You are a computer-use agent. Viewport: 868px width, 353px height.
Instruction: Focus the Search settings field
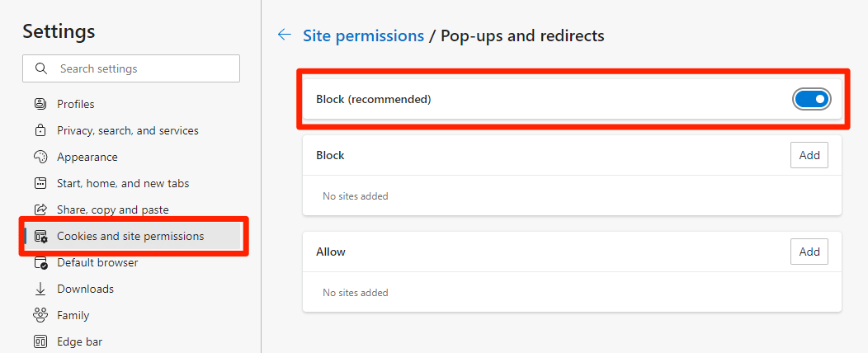coord(131,68)
